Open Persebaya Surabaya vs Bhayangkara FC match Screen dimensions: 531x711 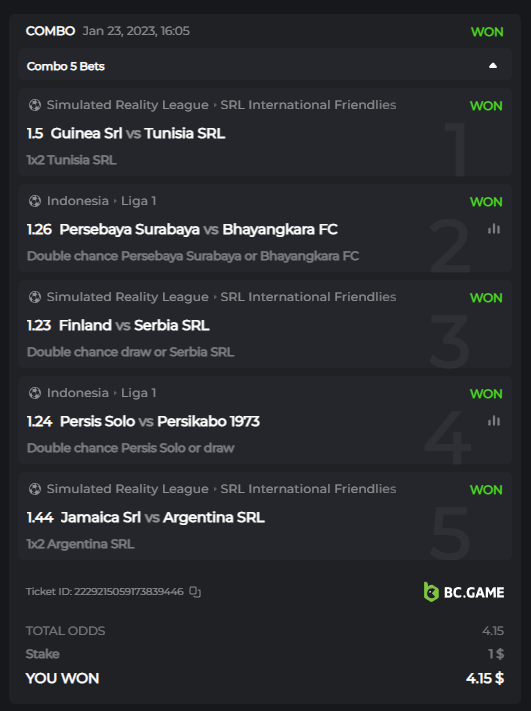199,229
